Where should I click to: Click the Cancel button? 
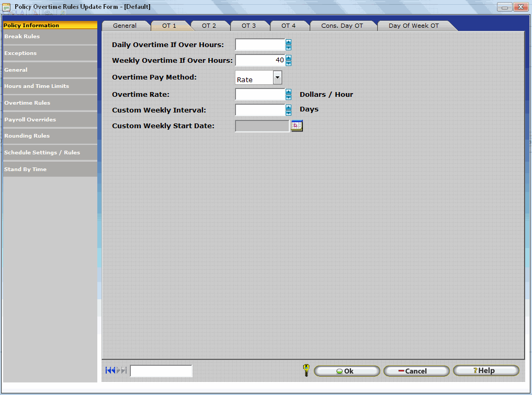(x=416, y=371)
